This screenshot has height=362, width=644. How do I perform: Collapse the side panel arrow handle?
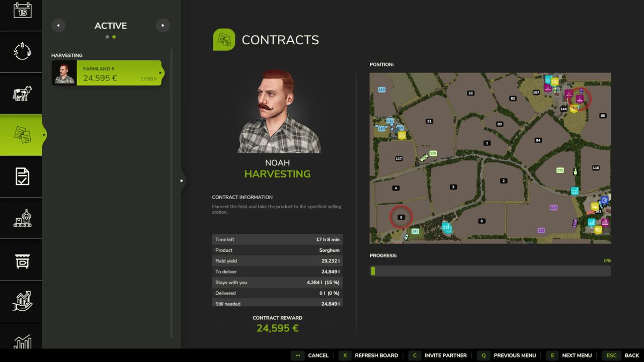click(182, 180)
